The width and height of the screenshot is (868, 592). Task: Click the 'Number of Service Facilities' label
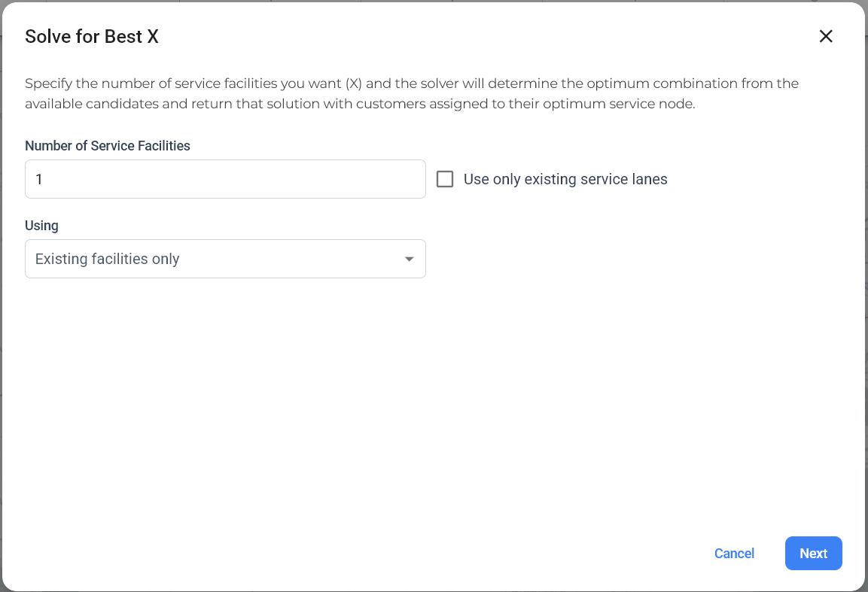(x=108, y=146)
